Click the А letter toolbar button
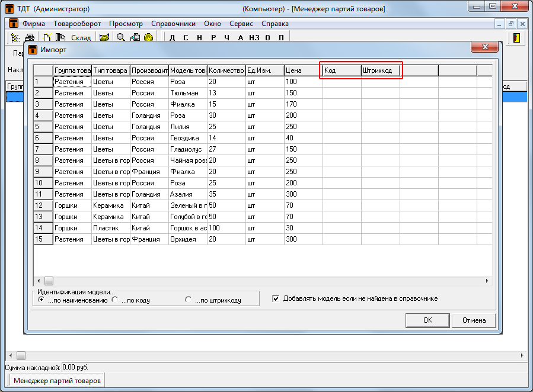Image resolution: width=533 pixels, height=392 pixels. [x=241, y=38]
